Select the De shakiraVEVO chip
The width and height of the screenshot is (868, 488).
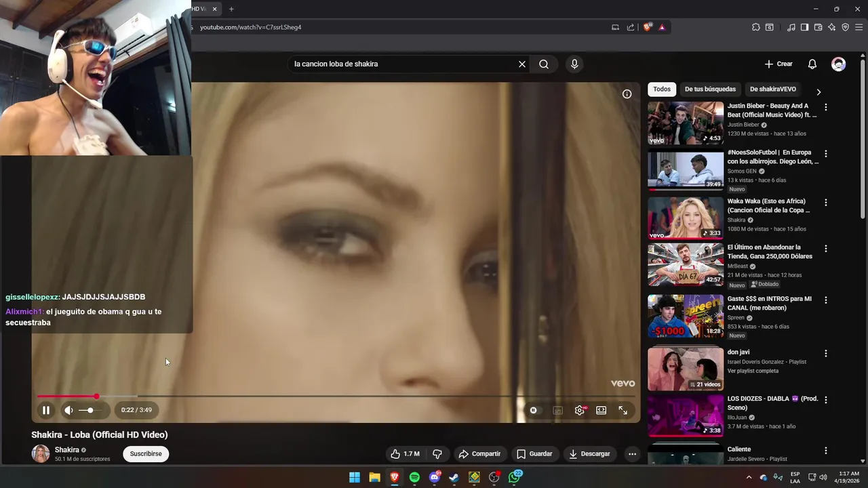coord(773,89)
